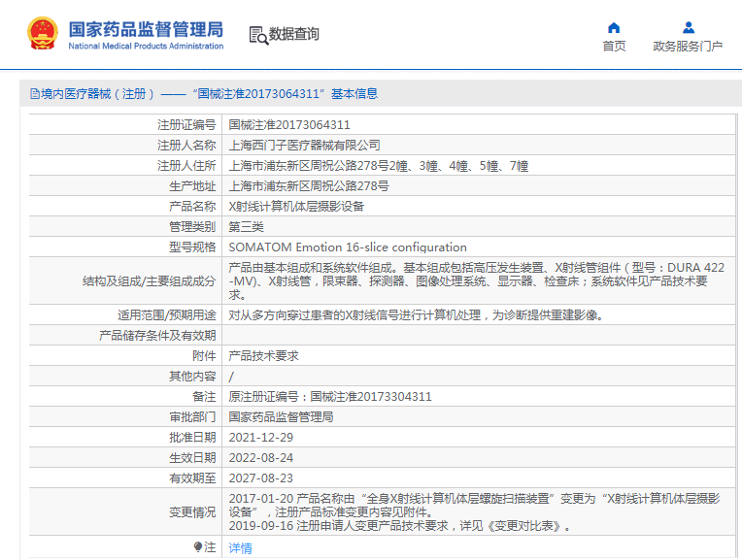Click the 首页 text link

614,46
